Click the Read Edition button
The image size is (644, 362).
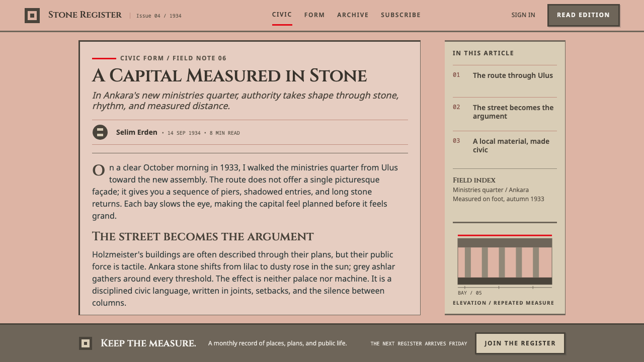(583, 15)
